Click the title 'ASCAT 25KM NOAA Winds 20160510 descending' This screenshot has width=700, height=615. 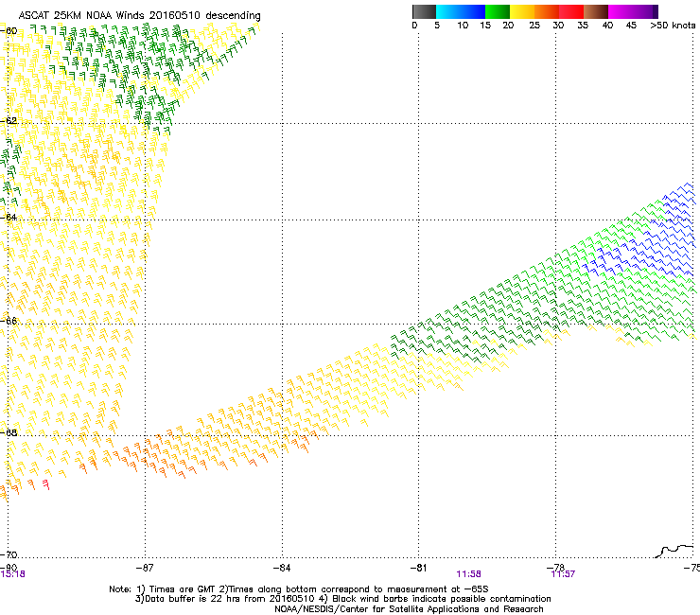[x=140, y=16]
